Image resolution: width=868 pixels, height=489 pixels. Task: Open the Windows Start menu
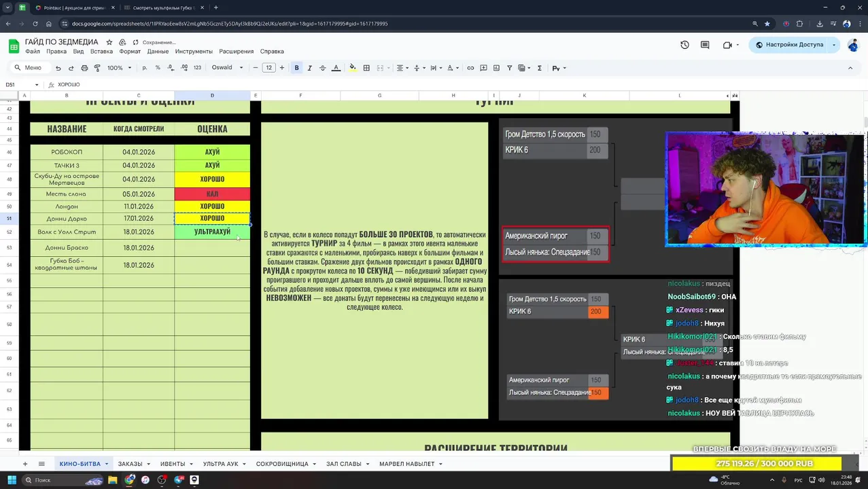pyautogui.click(x=12, y=480)
